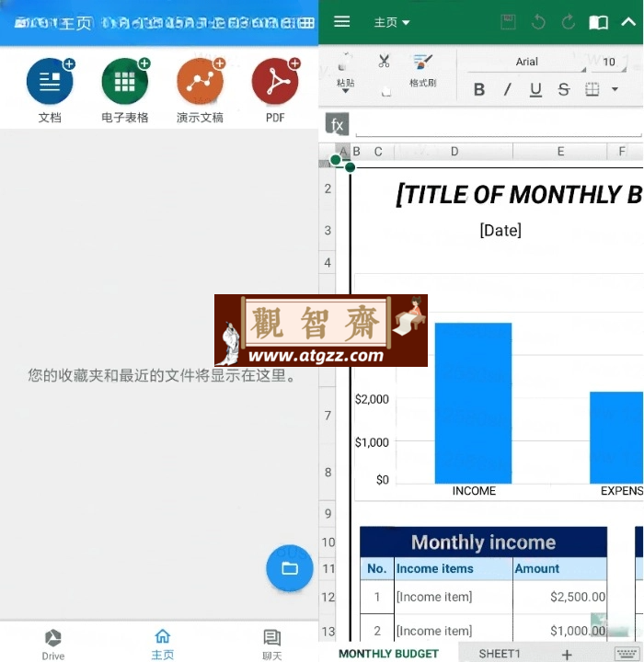Toggle italic formatting

click(x=508, y=89)
